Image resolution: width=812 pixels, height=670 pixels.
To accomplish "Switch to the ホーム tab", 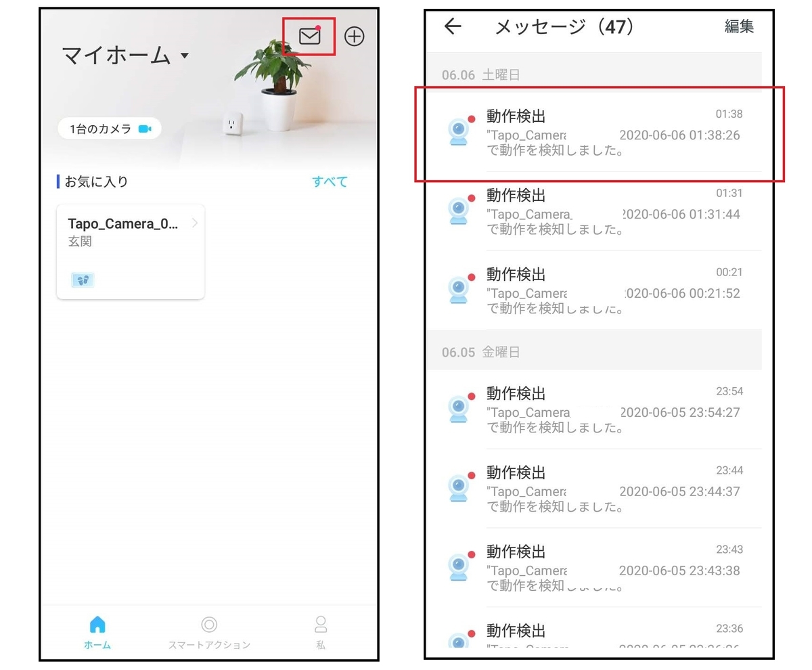I will pyautogui.click(x=97, y=632).
